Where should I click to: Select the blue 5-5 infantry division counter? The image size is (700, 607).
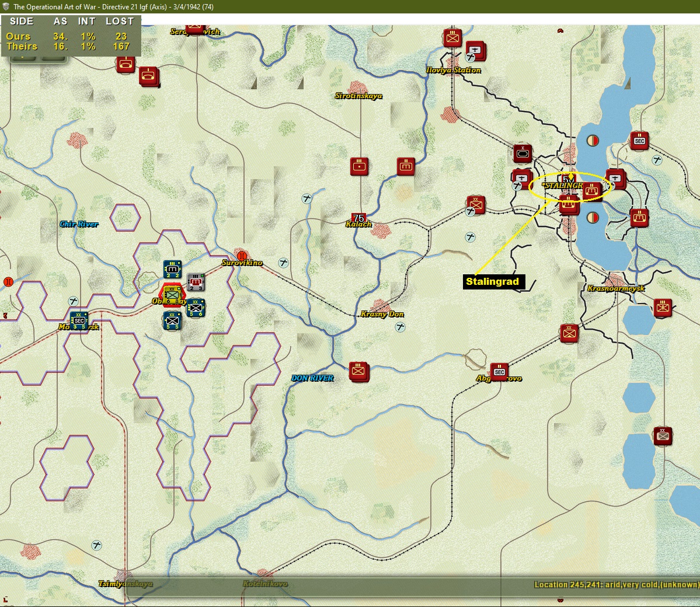(172, 320)
